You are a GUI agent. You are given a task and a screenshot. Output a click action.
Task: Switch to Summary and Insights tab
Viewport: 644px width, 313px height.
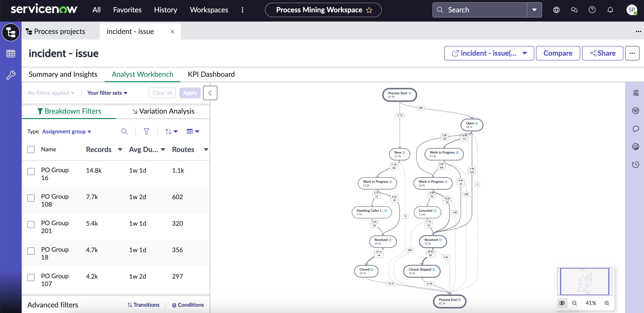(x=63, y=75)
